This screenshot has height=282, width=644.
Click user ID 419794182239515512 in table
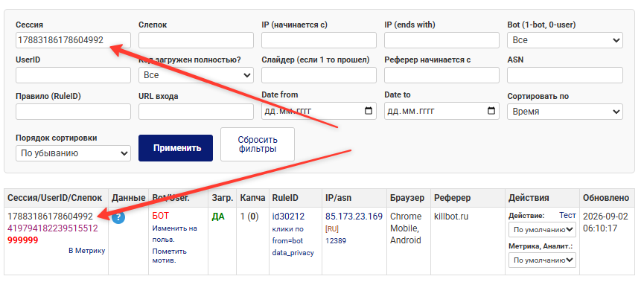coord(53,228)
